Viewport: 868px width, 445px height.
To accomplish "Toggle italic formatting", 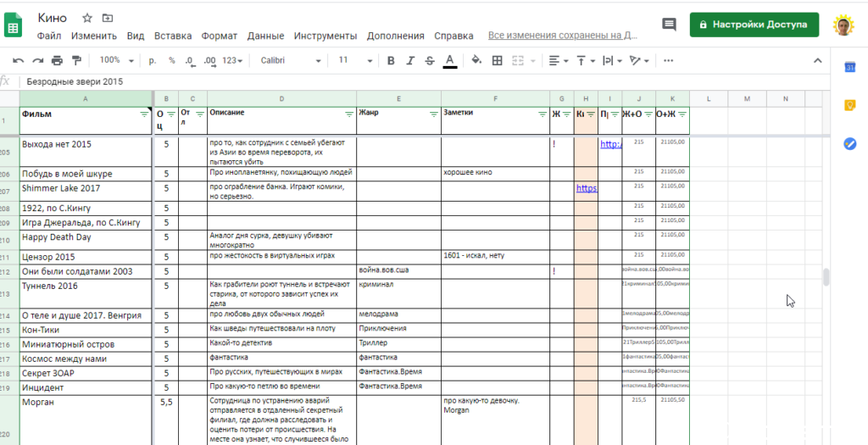I will pos(410,61).
